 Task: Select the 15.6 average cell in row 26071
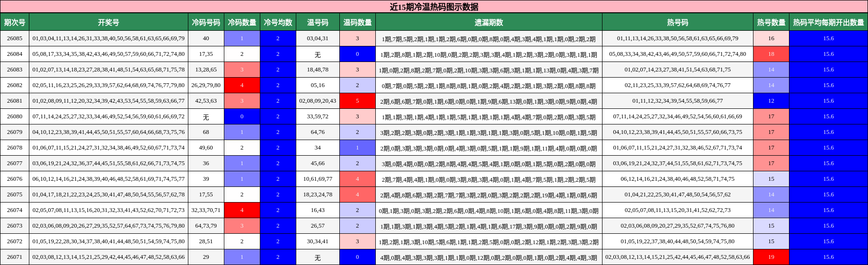click(x=828, y=257)
